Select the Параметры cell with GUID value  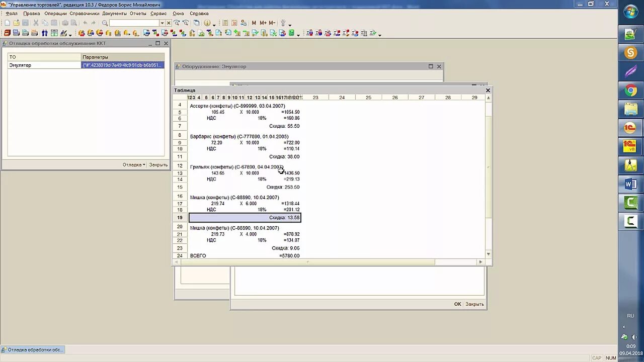click(123, 65)
